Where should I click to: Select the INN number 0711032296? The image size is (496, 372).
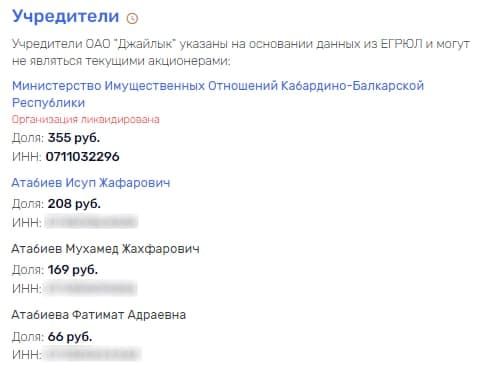(82, 156)
